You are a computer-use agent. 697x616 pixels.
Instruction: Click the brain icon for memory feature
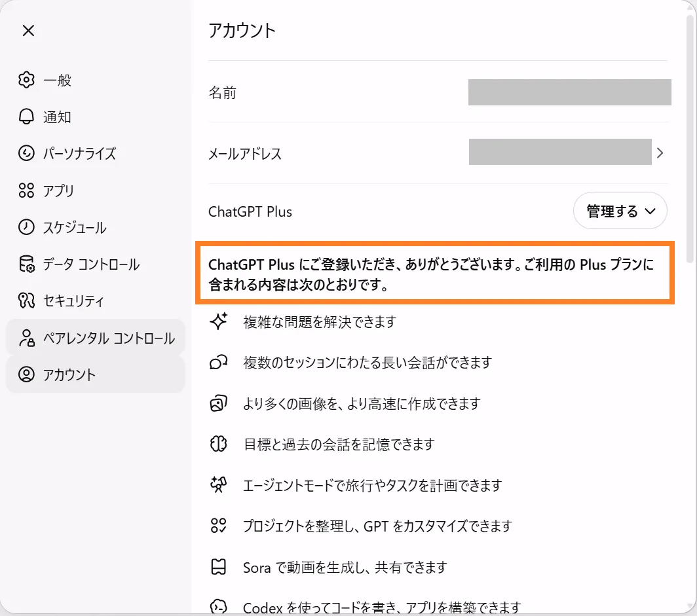[218, 444]
